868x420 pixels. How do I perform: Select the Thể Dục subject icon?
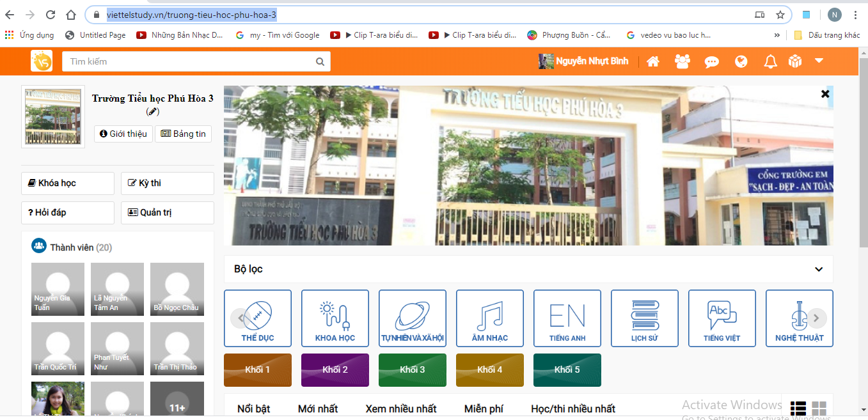point(258,318)
